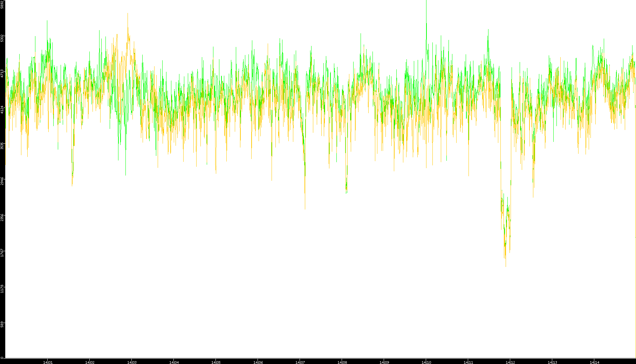The height and width of the screenshot is (364, 636).
Task: Click the 2946 vertical axis label
Action: click(x=2, y=181)
